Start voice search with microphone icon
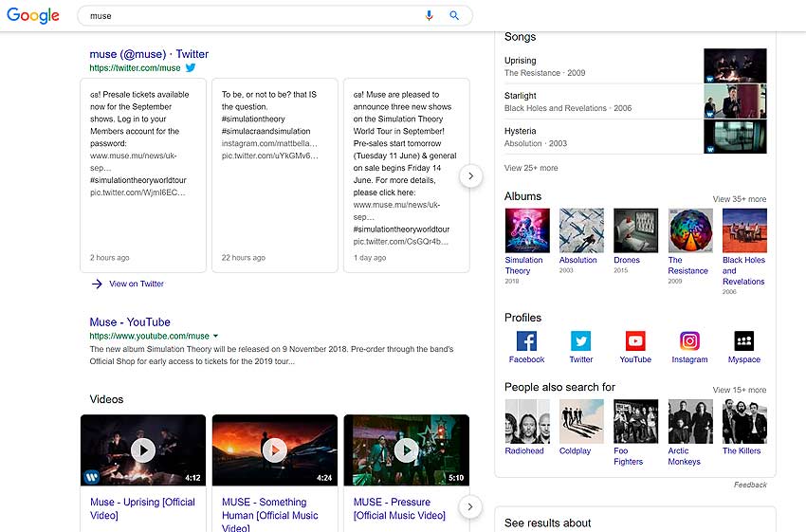Image resolution: width=806 pixels, height=532 pixels. click(x=429, y=15)
